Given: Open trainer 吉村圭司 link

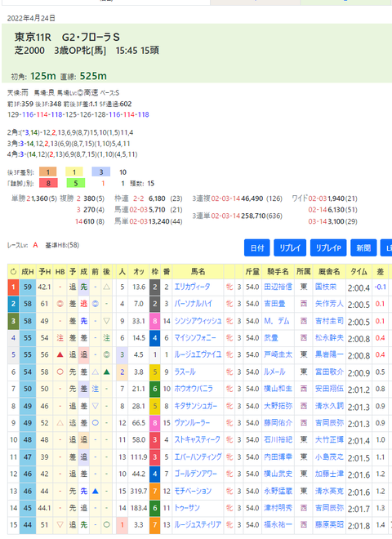Looking at the screenshot, I should [329, 321].
